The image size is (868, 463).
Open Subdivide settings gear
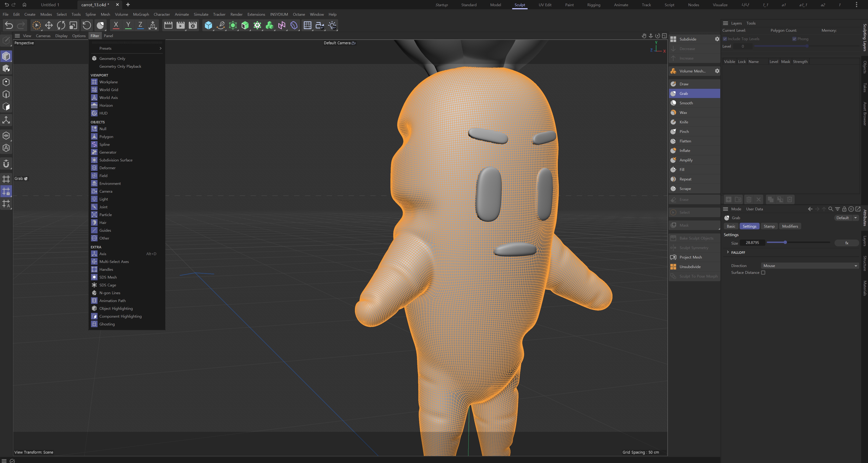pos(717,39)
